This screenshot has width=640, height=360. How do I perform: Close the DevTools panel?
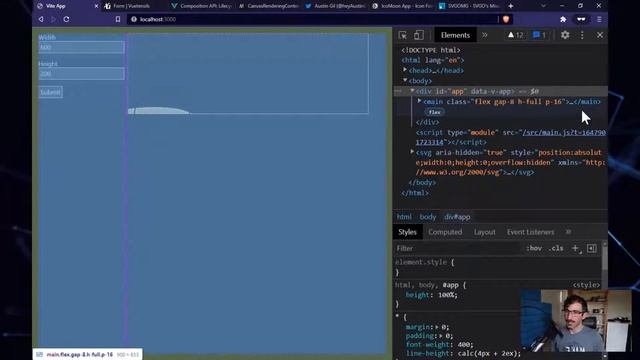click(x=600, y=35)
